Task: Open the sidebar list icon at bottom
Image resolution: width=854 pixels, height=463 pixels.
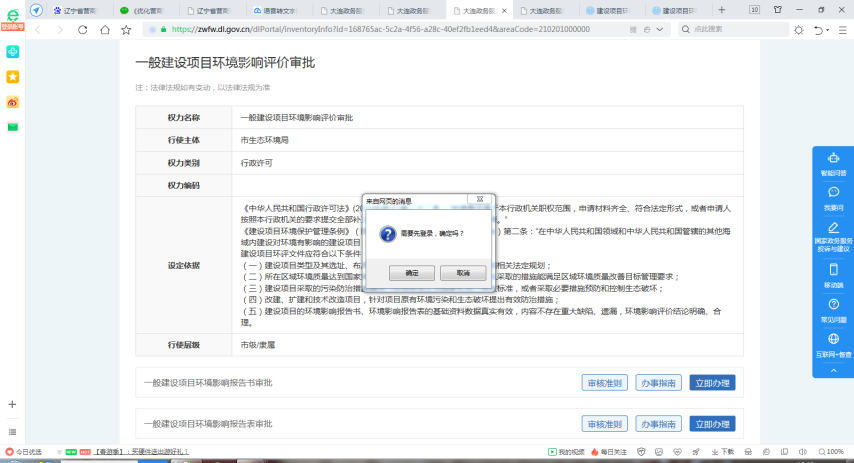Action: click(x=13, y=432)
